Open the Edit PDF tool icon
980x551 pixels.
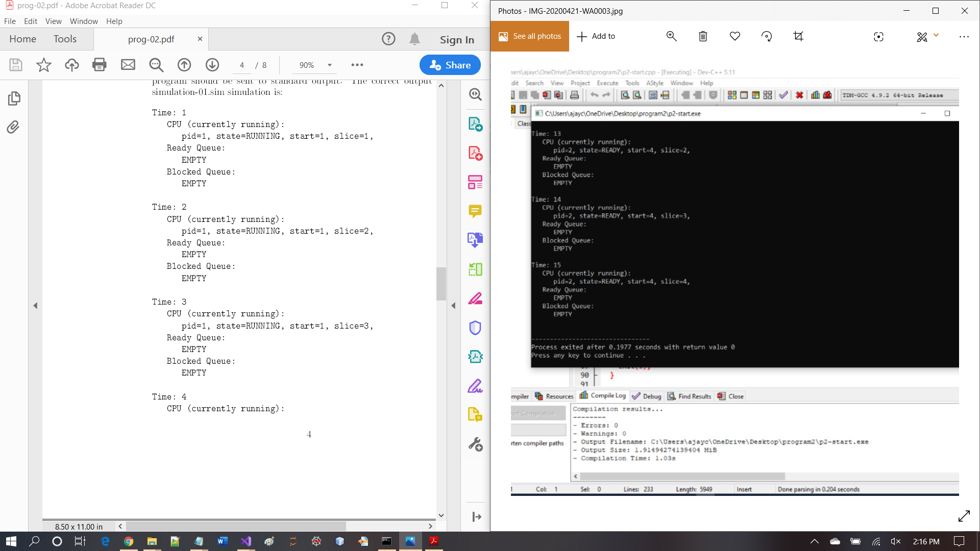pyautogui.click(x=475, y=182)
